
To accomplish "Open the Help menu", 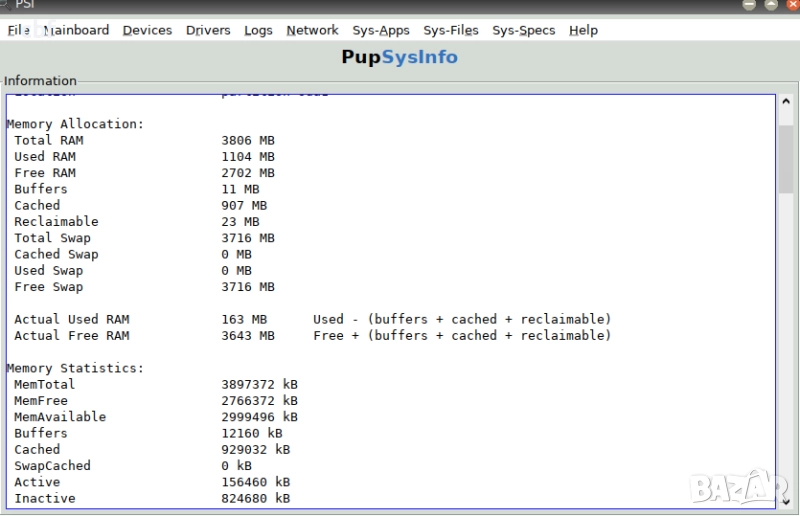I will (x=583, y=30).
